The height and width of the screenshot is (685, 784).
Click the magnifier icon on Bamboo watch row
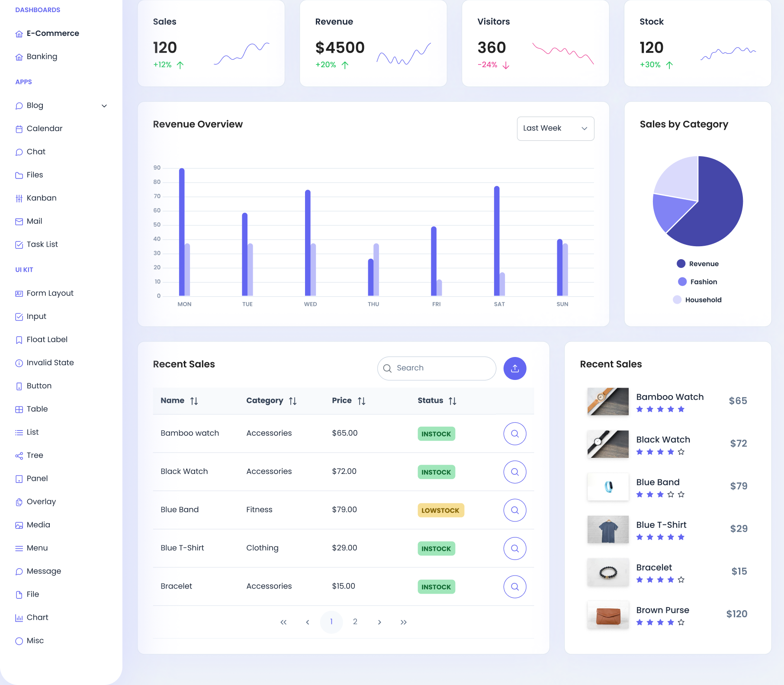(x=514, y=433)
